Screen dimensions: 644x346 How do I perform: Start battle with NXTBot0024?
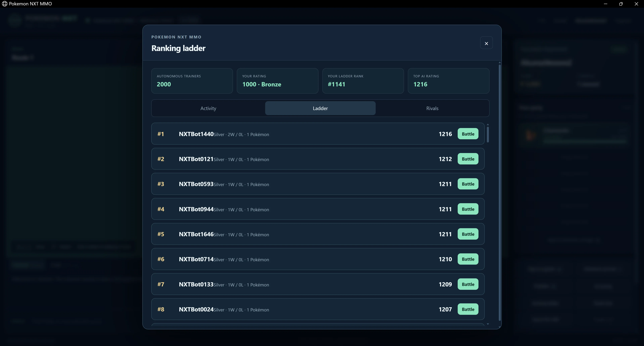tap(468, 309)
